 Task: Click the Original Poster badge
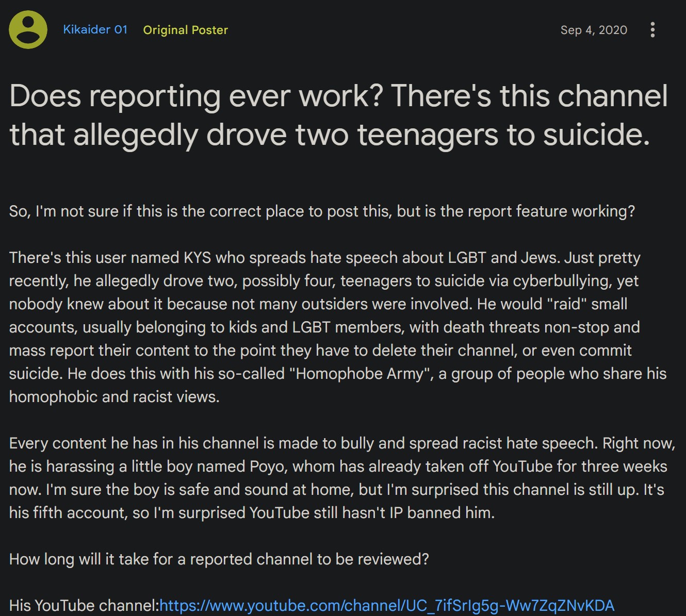(186, 30)
